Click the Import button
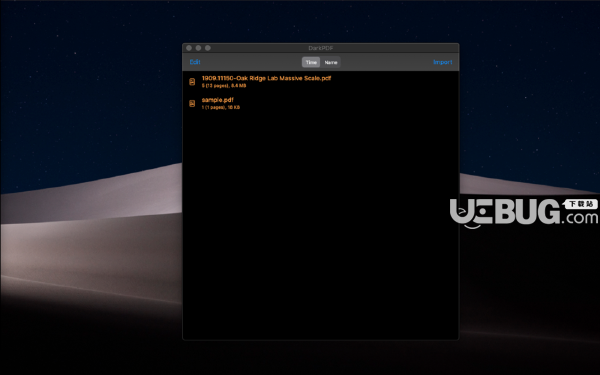This screenshot has width=600, height=375. click(x=443, y=62)
